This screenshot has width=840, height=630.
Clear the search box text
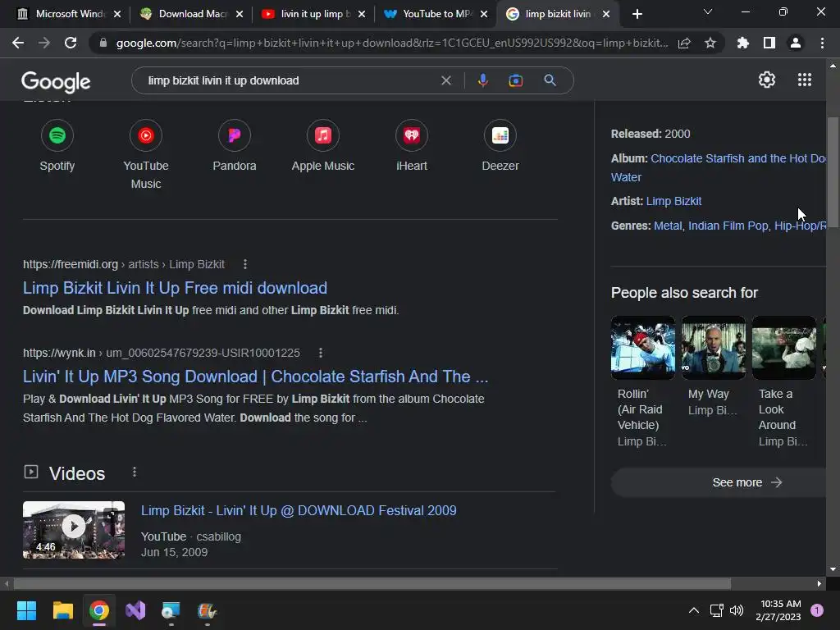coord(445,80)
